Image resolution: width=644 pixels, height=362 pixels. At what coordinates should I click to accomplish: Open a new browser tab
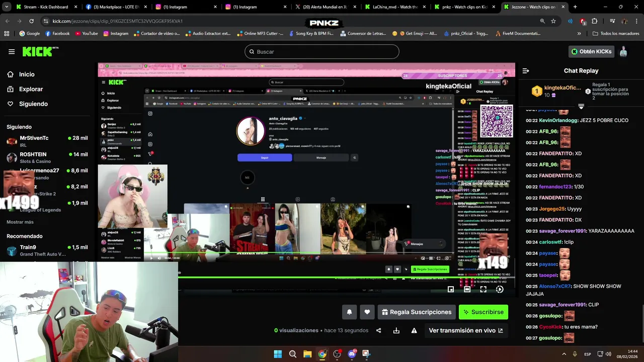pyautogui.click(x=575, y=7)
